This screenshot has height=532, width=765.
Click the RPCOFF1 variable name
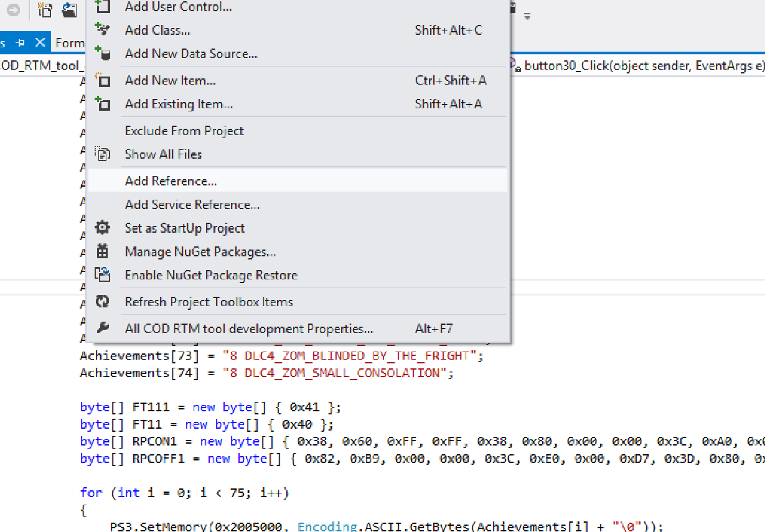(x=159, y=458)
